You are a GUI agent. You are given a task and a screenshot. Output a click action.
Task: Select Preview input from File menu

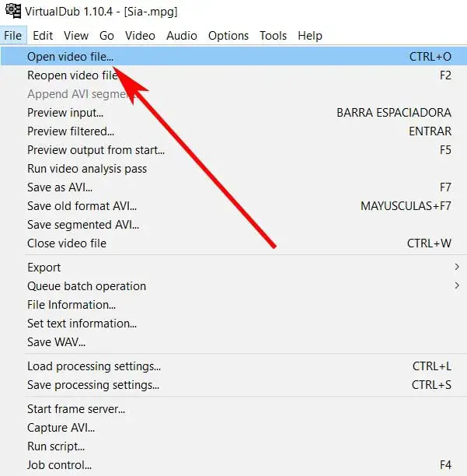[x=64, y=113]
